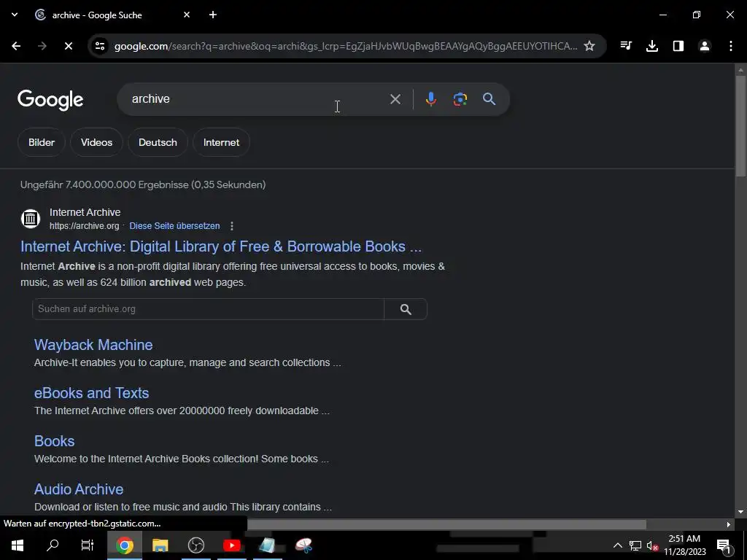Open Chrome three-dot menu
The height and width of the screenshot is (560, 747).
click(x=730, y=46)
